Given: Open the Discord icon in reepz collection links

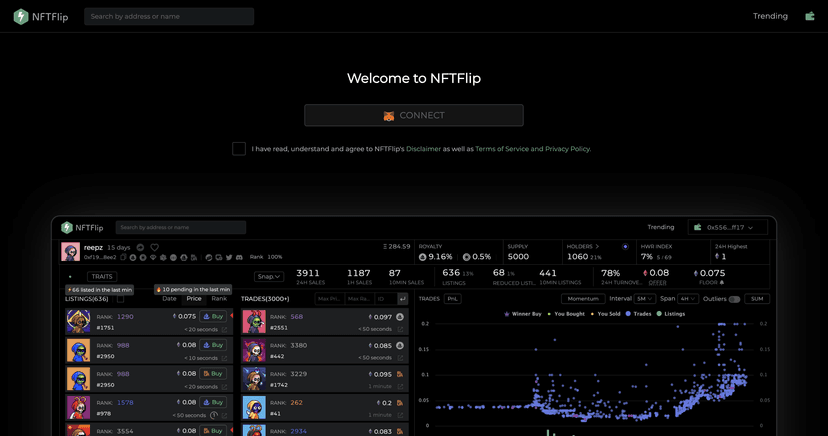Looking at the screenshot, I should pos(239,257).
